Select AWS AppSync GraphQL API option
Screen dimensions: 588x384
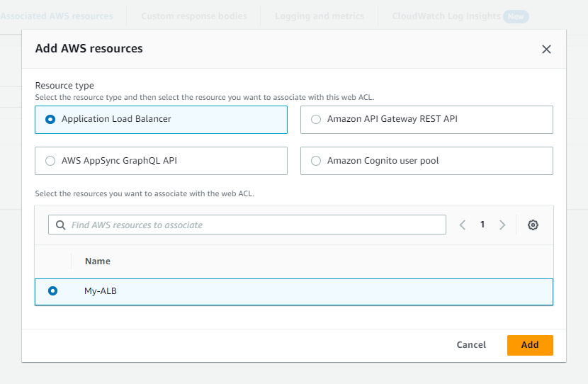(162, 161)
